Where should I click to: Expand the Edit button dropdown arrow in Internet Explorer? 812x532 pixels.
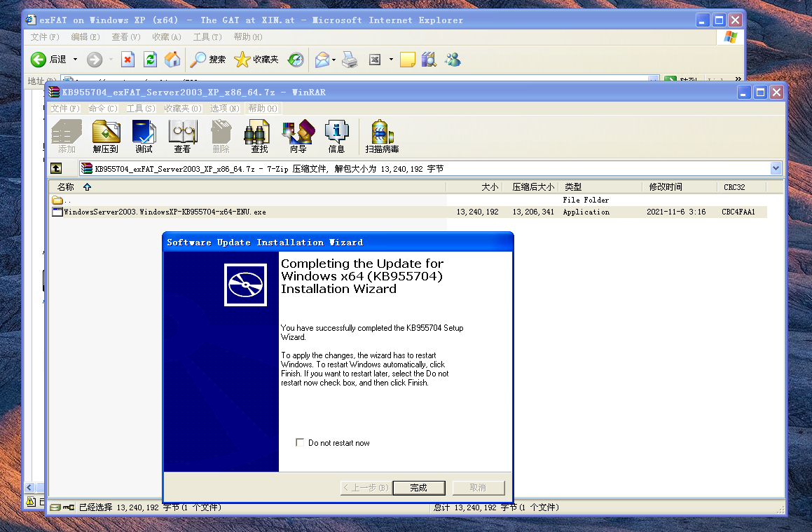coord(391,60)
